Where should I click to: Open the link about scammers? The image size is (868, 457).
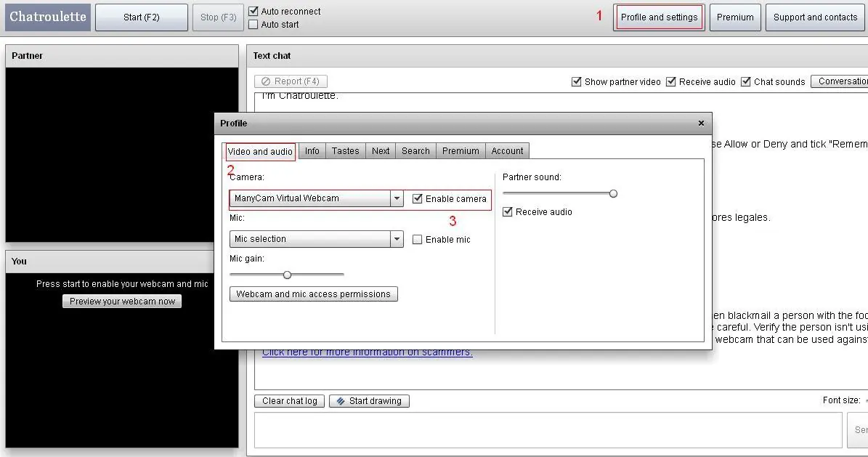[x=367, y=352]
